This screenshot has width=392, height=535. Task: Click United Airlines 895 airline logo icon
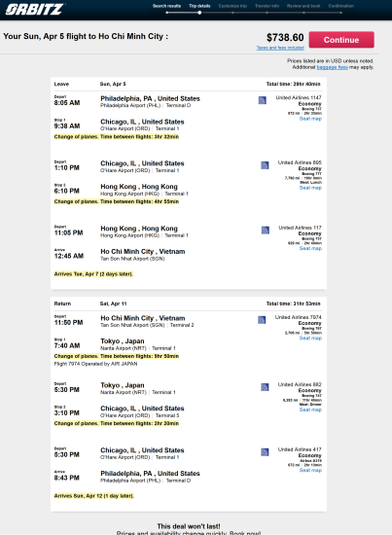[265, 165]
